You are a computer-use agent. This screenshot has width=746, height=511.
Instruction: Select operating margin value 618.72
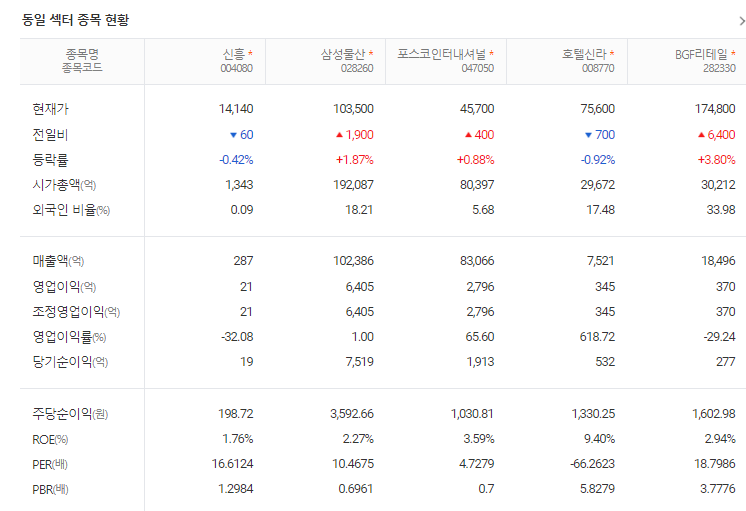tap(598, 337)
